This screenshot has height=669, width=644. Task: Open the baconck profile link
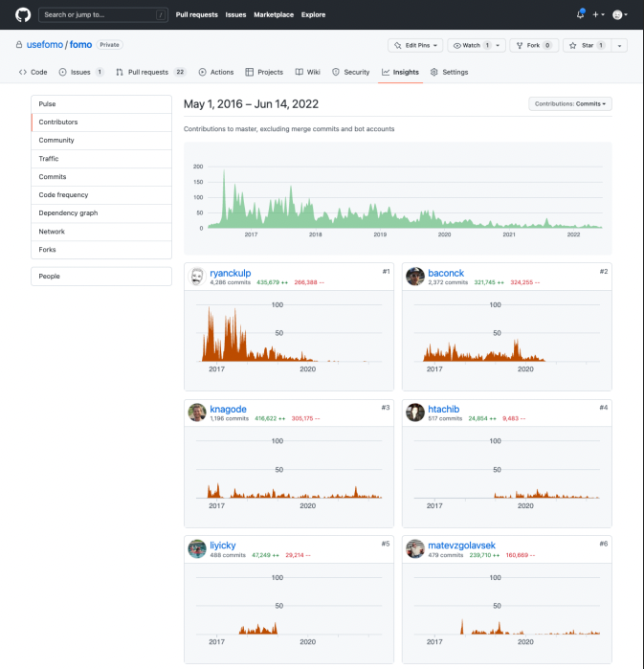446,273
